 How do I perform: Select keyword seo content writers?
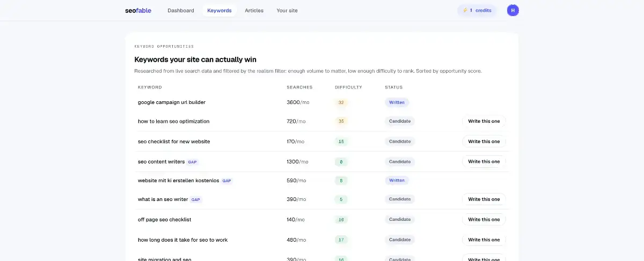(161, 161)
